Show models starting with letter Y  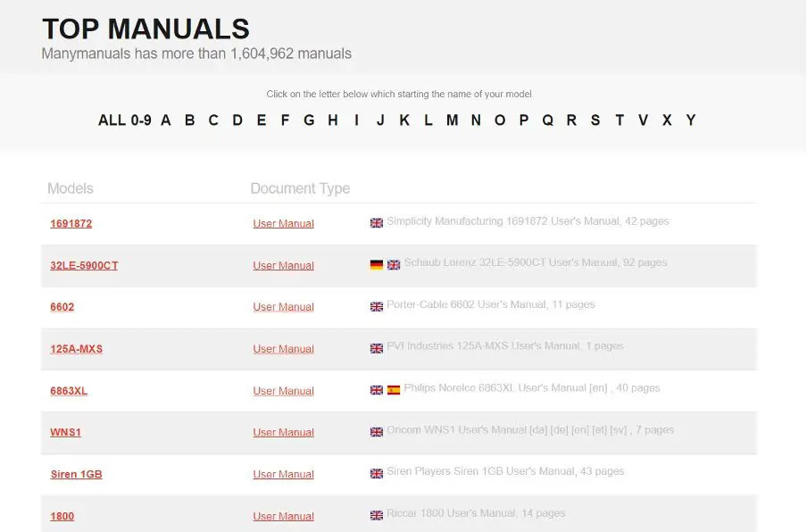coord(691,121)
